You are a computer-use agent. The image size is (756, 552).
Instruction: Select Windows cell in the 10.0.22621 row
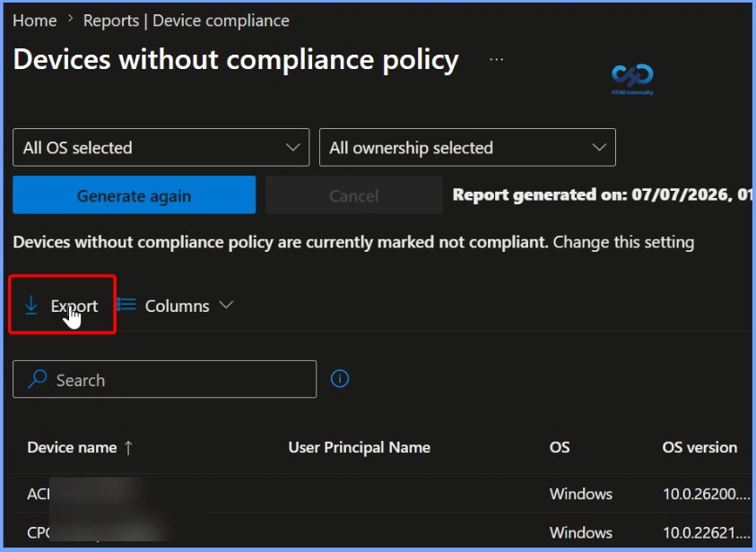click(x=581, y=532)
